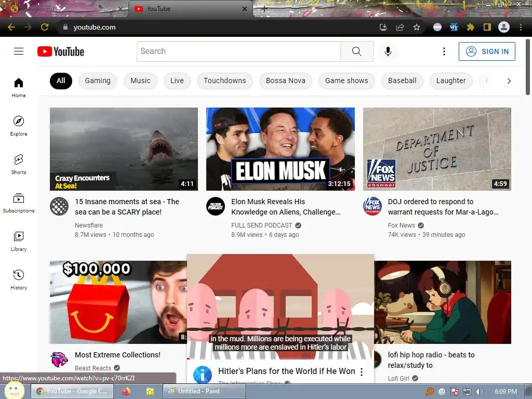Image resolution: width=532 pixels, height=399 pixels.
Task: Open History in the sidebar
Action: 19,280
